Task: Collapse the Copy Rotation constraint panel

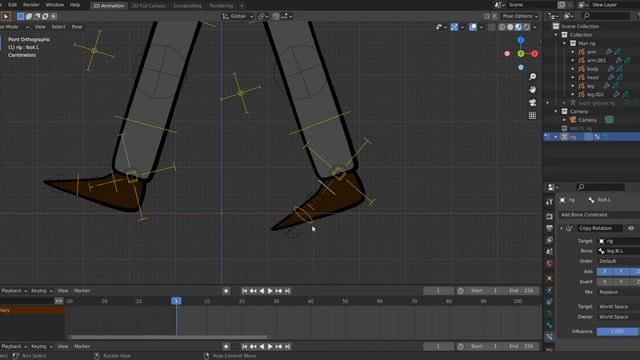Action: (x=562, y=229)
